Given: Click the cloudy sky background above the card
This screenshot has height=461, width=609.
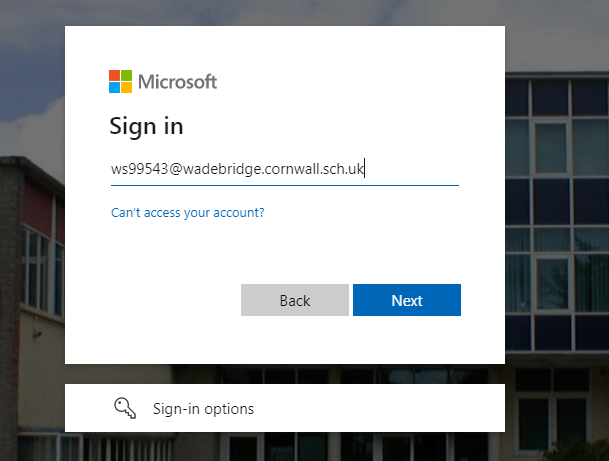Looking at the screenshot, I should 285,12.
